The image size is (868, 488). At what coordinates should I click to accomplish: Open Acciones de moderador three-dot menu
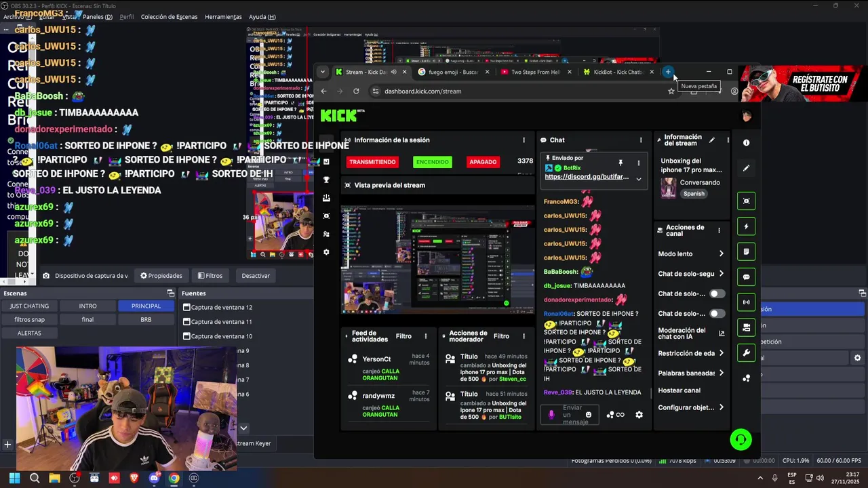pos(524,336)
